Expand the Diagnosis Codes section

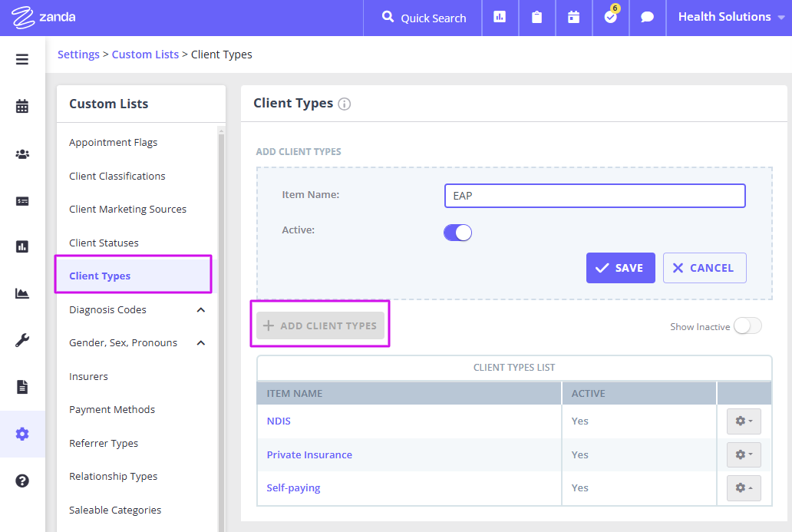201,309
